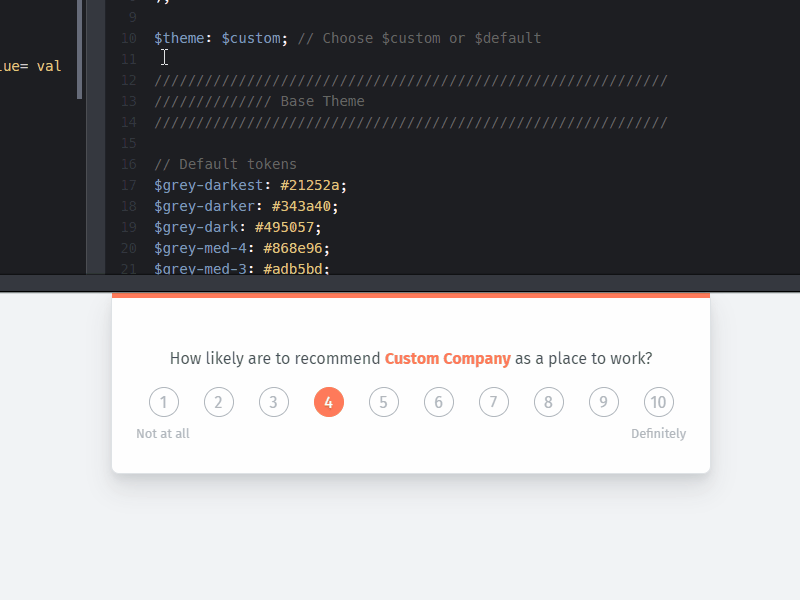Choose rating 7 circle
The width and height of the screenshot is (800, 600).
(x=494, y=402)
